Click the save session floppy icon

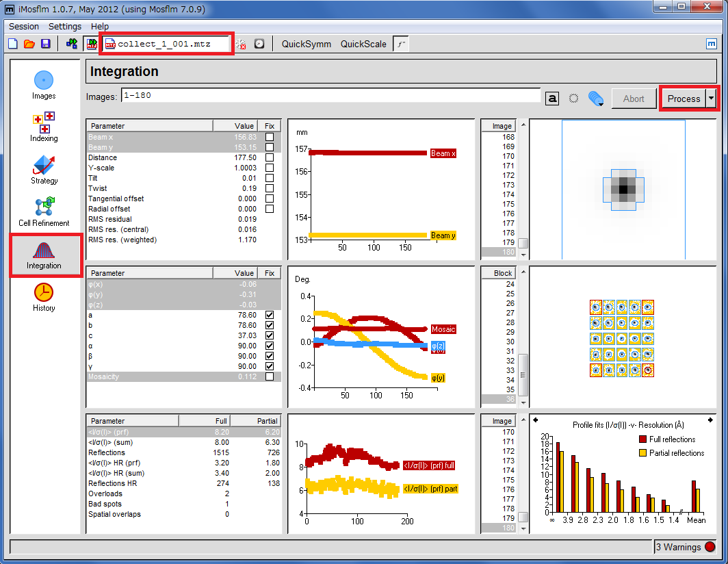[46, 44]
